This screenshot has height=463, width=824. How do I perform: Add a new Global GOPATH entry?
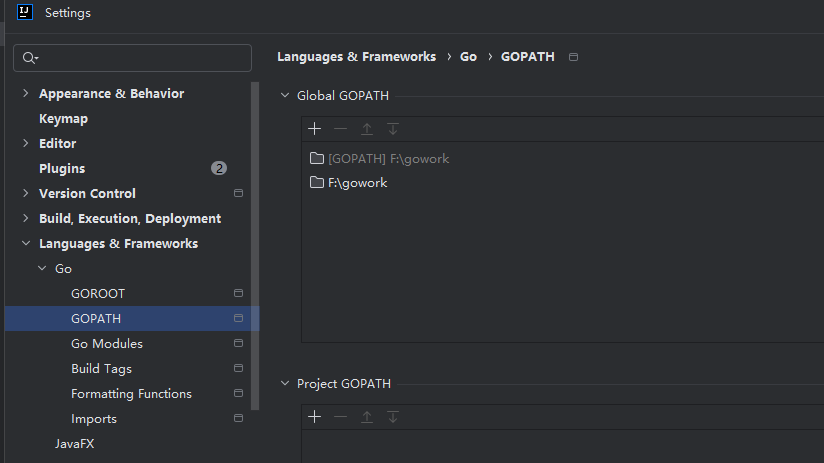click(314, 129)
